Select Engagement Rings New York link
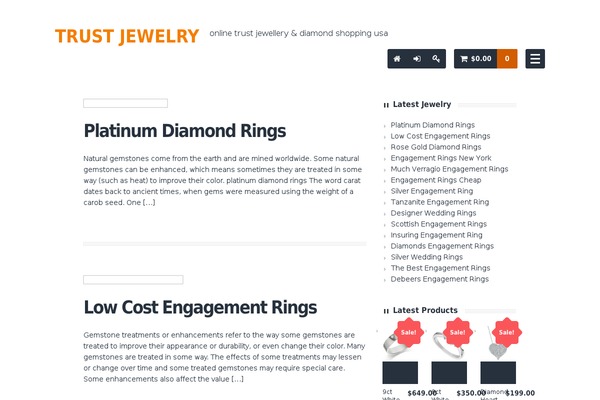 441,158
